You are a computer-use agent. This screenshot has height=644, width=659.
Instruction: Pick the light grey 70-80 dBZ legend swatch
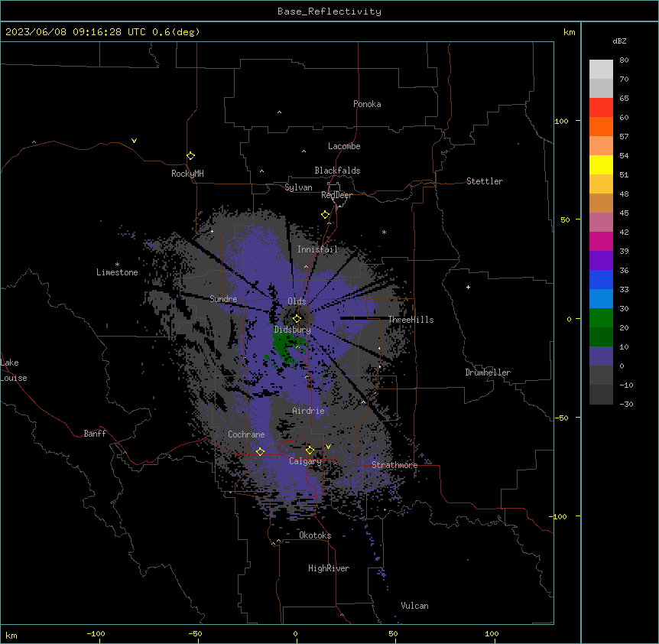pos(601,70)
